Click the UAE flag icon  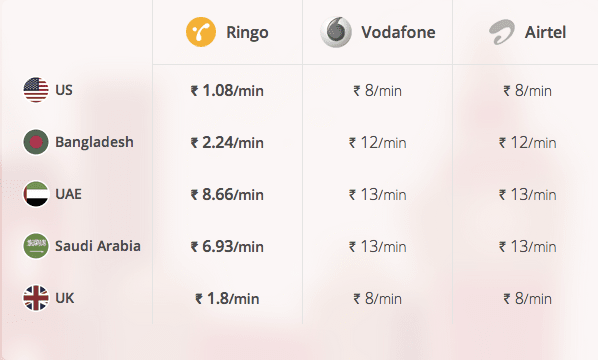[36, 194]
